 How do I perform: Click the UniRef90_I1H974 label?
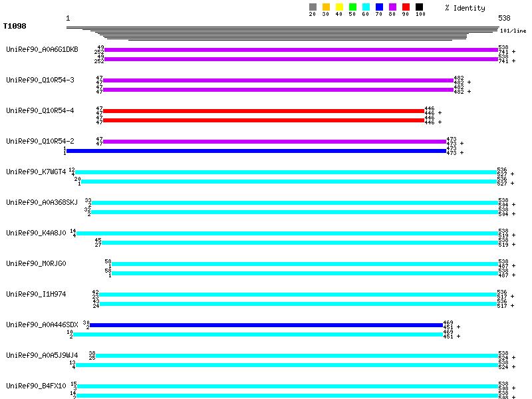click(x=35, y=294)
